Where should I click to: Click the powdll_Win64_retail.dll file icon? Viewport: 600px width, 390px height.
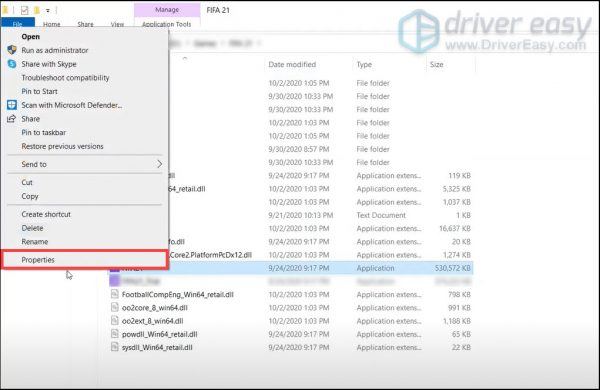pyautogui.click(x=114, y=334)
